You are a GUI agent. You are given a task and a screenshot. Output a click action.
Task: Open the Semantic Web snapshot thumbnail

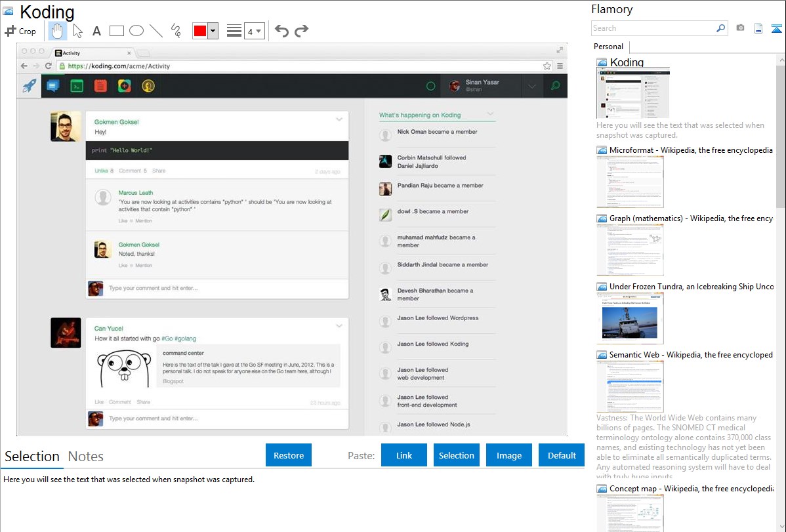(630, 386)
